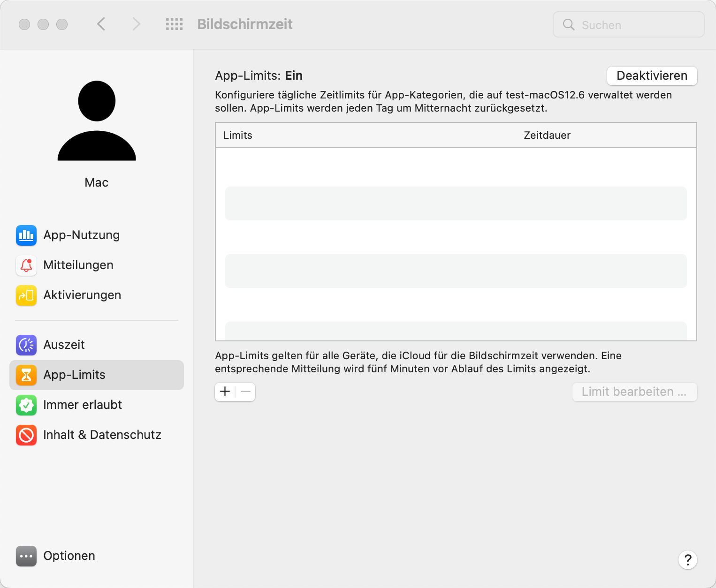Screen dimensions: 716x588
Task: Open Auszeit in the sidebar
Action: (97, 345)
